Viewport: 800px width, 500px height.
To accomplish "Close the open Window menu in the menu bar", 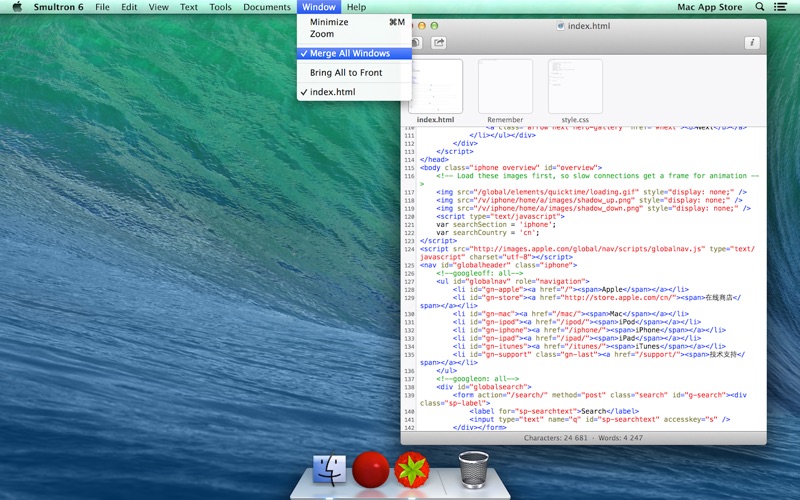I will pyautogui.click(x=319, y=7).
